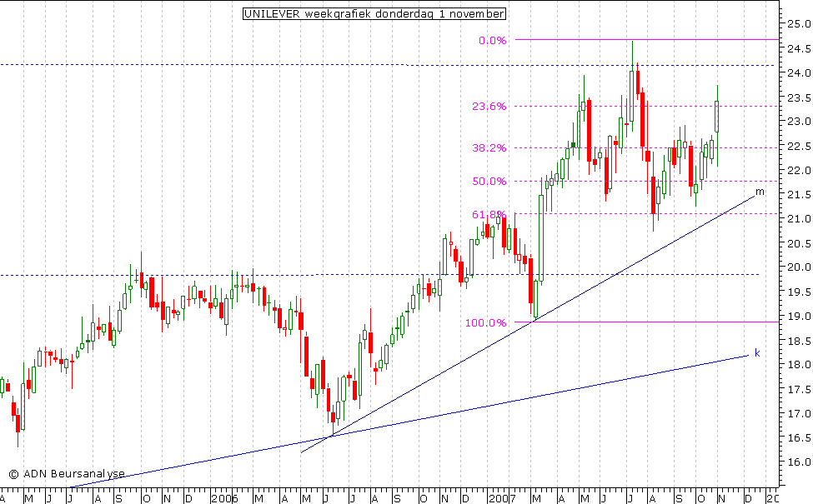The image size is (813, 504).
Task: Click the 21.5 price axis value
Action: (799, 195)
